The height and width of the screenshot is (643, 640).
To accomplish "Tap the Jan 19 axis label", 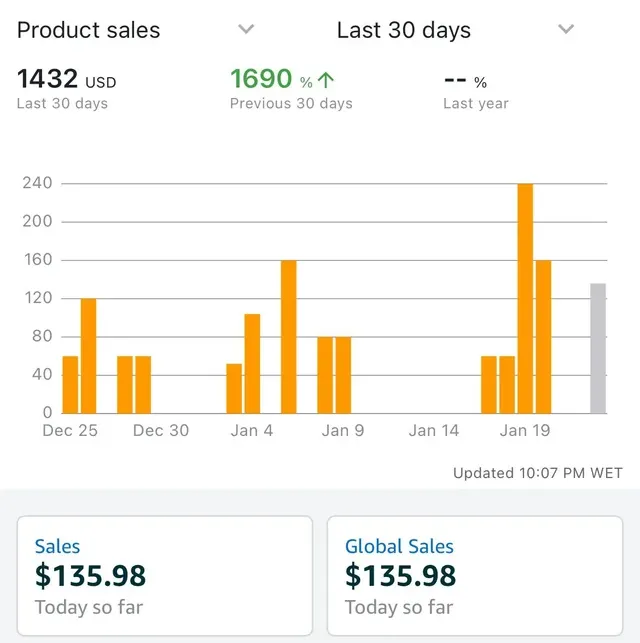I will [525, 430].
